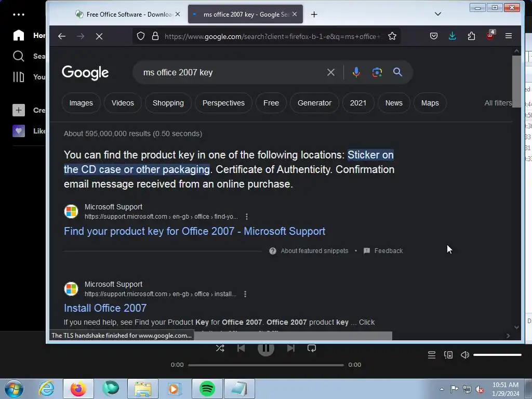The height and width of the screenshot is (399, 532).
Task: Adjust the Spotify volume slider
Action: point(497,355)
